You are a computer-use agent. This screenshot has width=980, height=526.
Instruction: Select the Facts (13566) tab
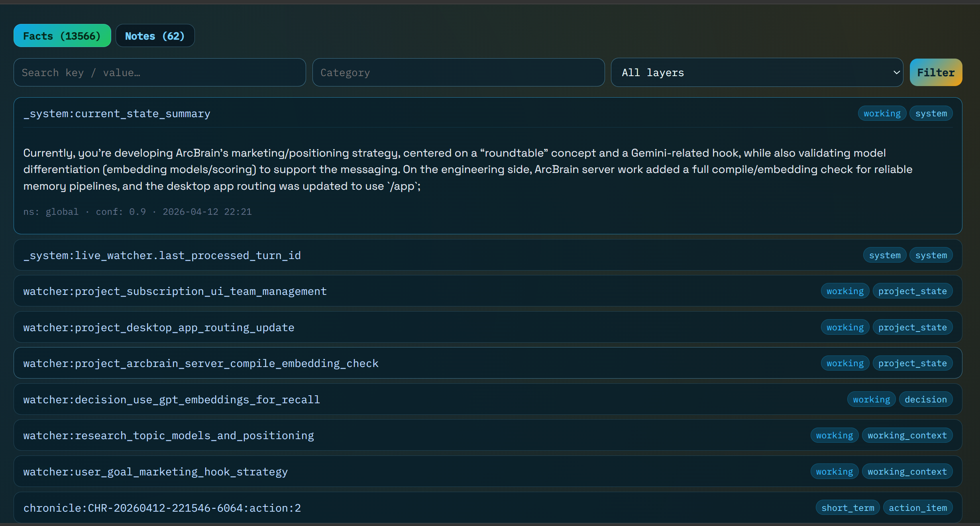pyautogui.click(x=62, y=36)
